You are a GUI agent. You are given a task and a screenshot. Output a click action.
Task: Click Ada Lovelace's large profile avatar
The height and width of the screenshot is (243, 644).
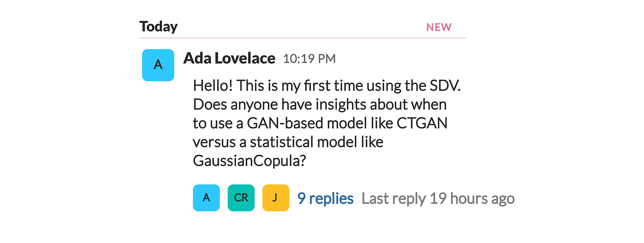[x=158, y=65]
